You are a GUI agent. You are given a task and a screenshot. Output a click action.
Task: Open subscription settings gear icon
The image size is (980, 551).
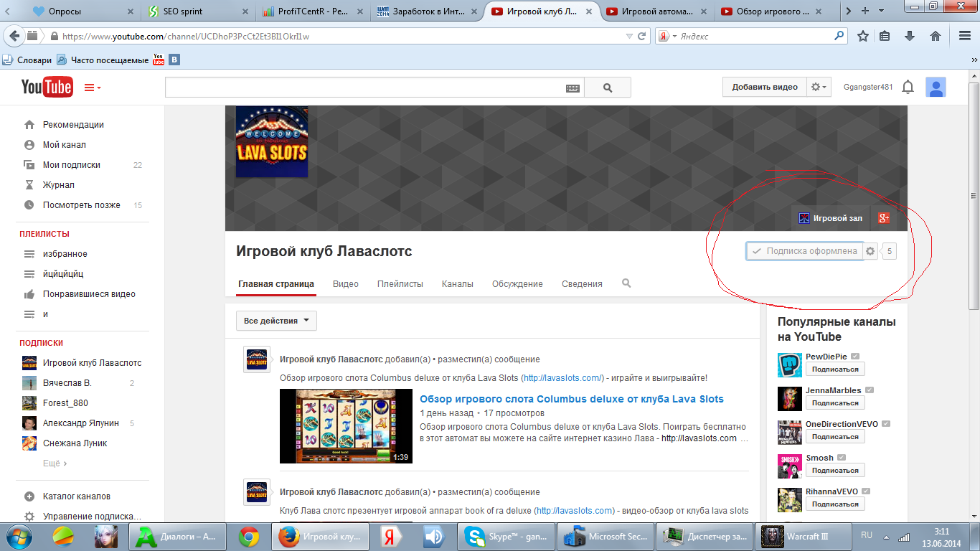tap(870, 251)
